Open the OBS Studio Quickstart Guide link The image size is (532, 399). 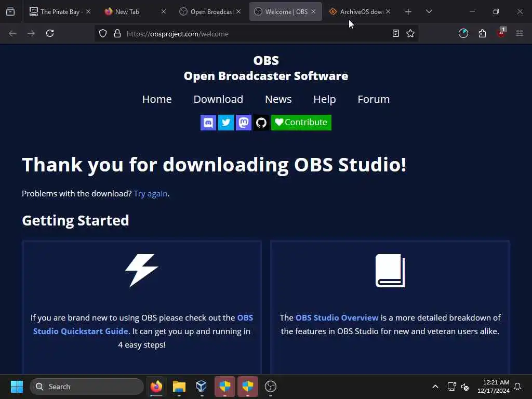click(143, 324)
